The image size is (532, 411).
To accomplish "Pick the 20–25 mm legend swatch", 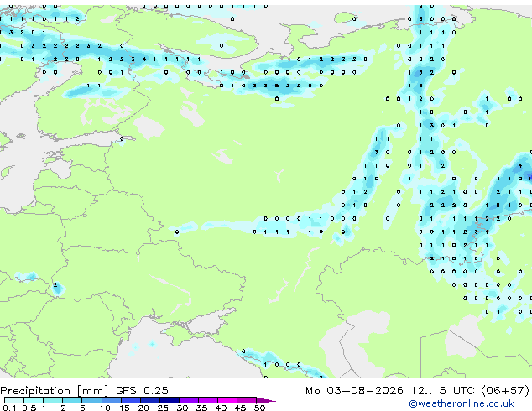I will coord(149,400).
